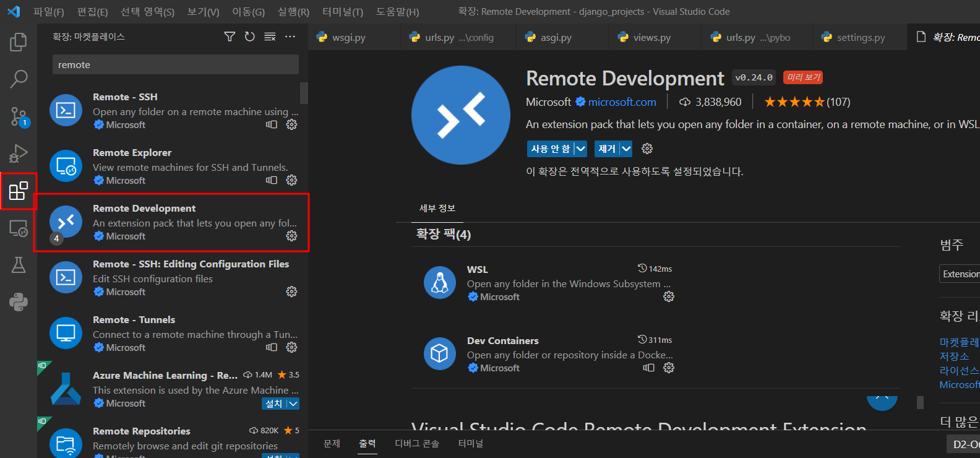Expand the disable (사용 안 함) dropdown arrow
980x458 pixels.
(580, 149)
